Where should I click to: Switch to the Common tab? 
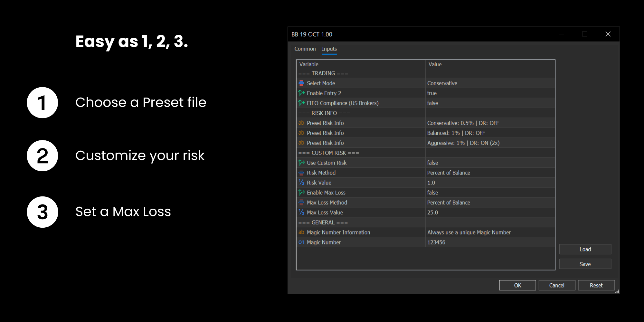(x=305, y=49)
